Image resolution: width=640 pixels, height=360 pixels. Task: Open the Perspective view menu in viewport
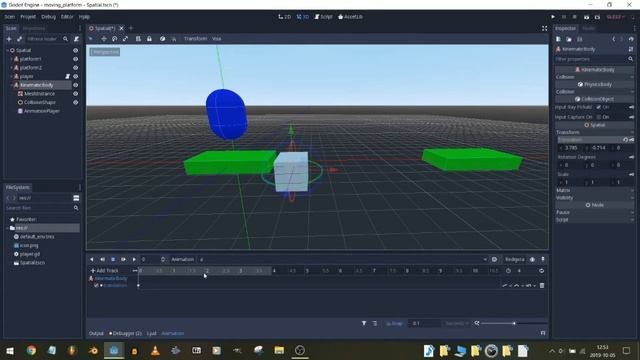pyautogui.click(x=105, y=52)
